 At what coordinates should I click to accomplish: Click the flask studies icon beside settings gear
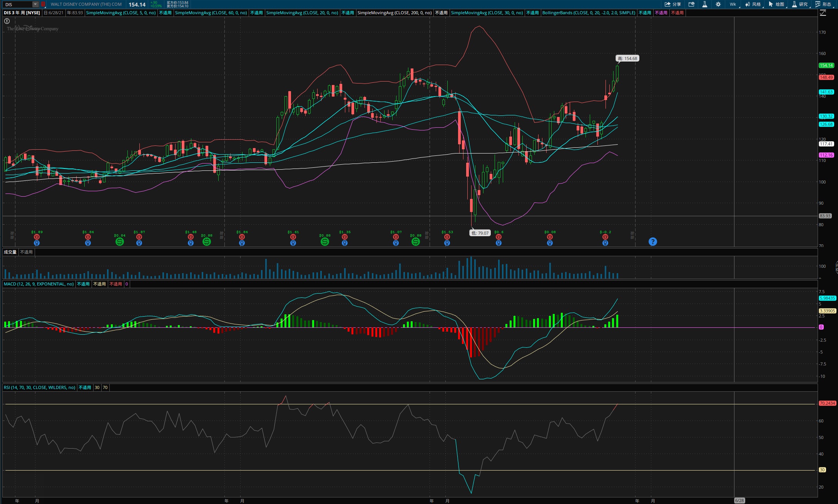pyautogui.click(x=705, y=4)
